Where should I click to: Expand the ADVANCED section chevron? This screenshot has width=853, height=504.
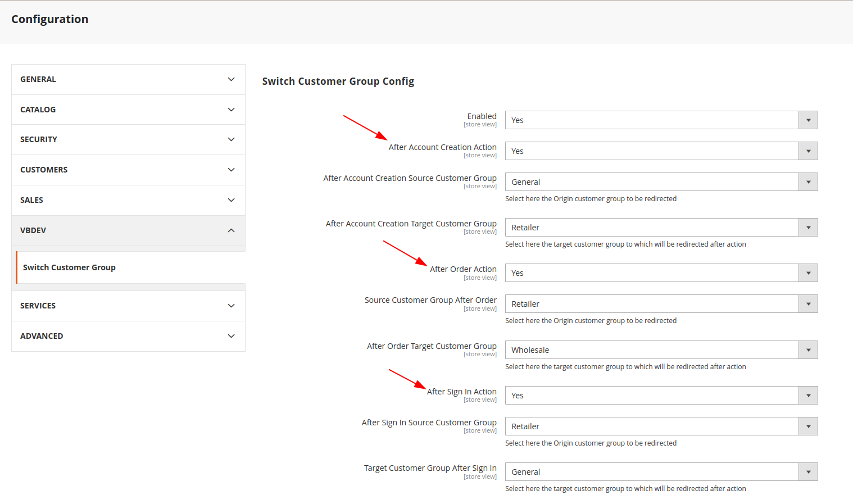231,336
